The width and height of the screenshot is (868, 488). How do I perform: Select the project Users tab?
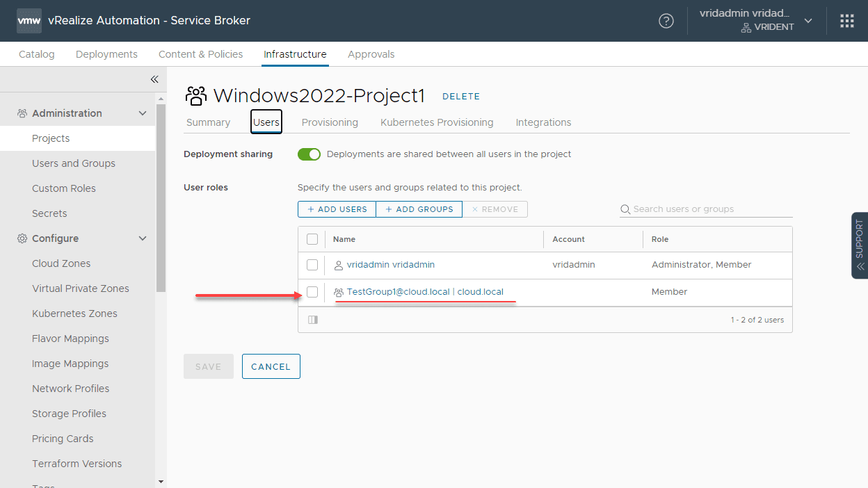266,122
